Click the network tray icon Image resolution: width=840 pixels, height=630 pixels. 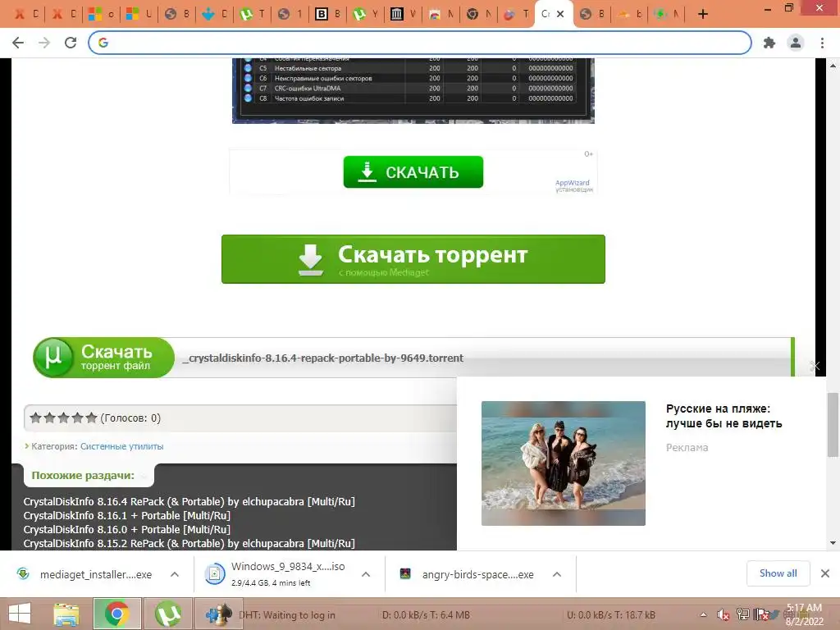click(743, 615)
